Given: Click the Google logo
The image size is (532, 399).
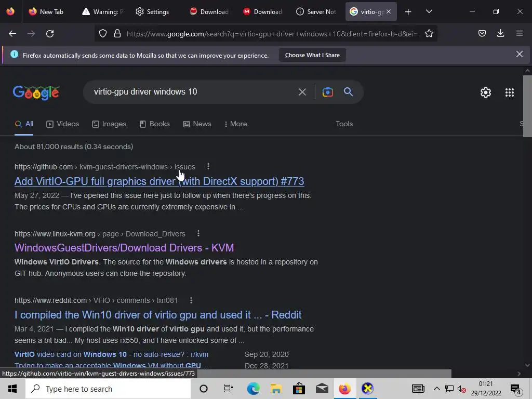Looking at the screenshot, I should 36,92.
